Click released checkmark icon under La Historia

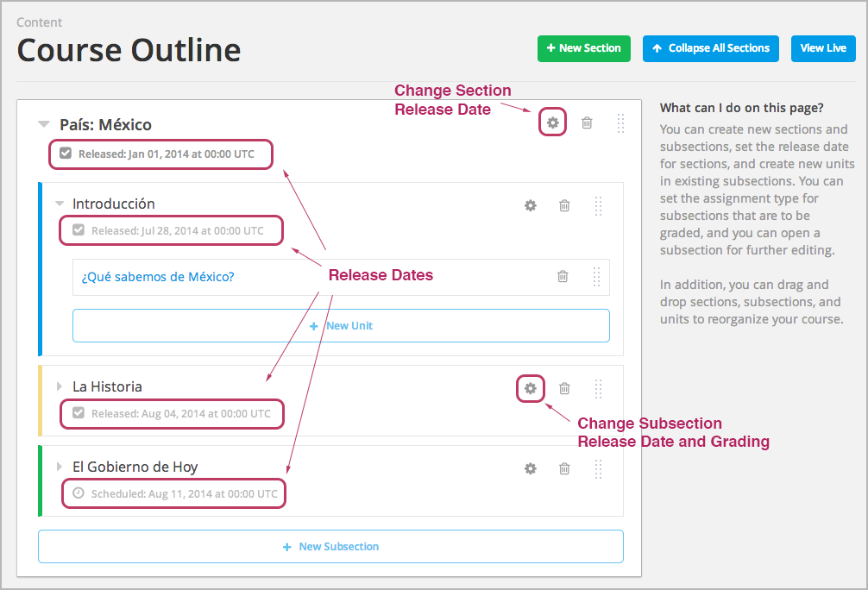coord(79,413)
